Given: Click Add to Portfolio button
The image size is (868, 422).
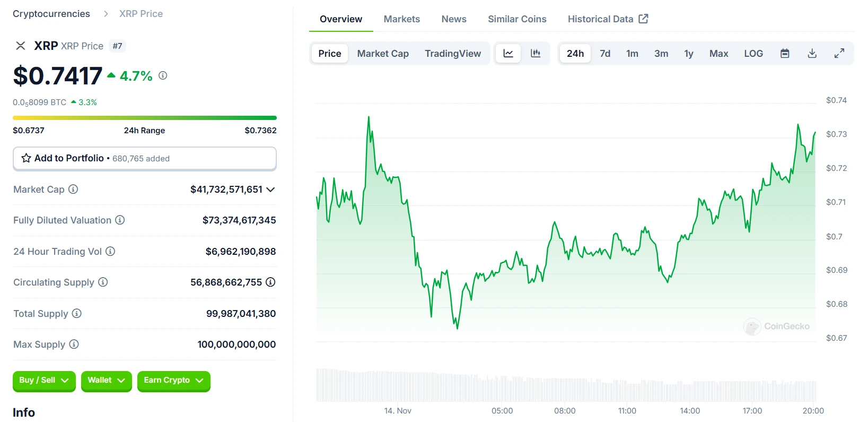Looking at the screenshot, I should [x=145, y=159].
